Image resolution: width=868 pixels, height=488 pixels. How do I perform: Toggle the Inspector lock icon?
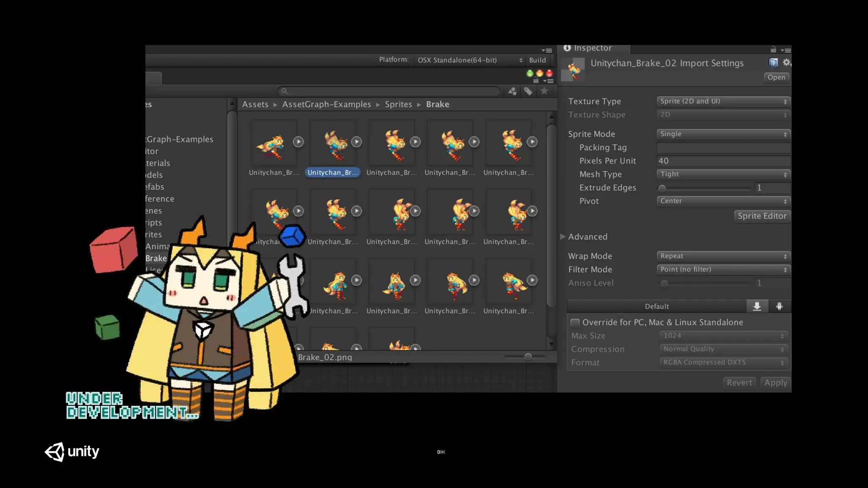point(773,50)
